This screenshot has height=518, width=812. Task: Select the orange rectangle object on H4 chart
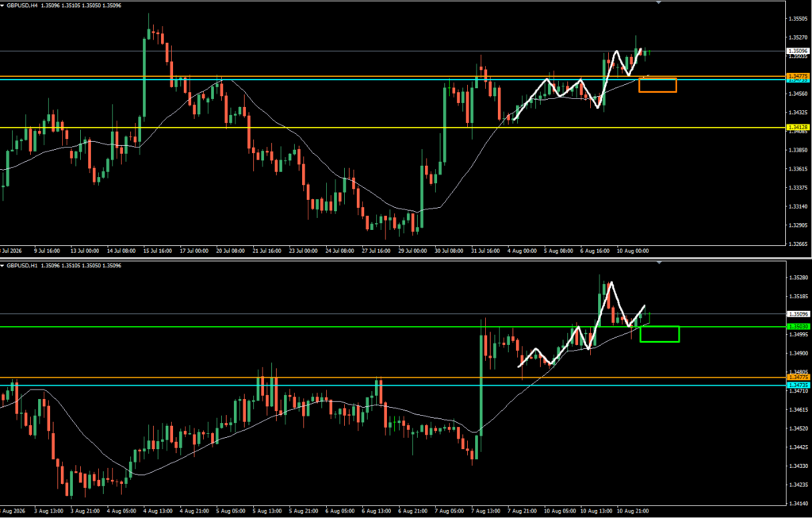[x=657, y=85]
